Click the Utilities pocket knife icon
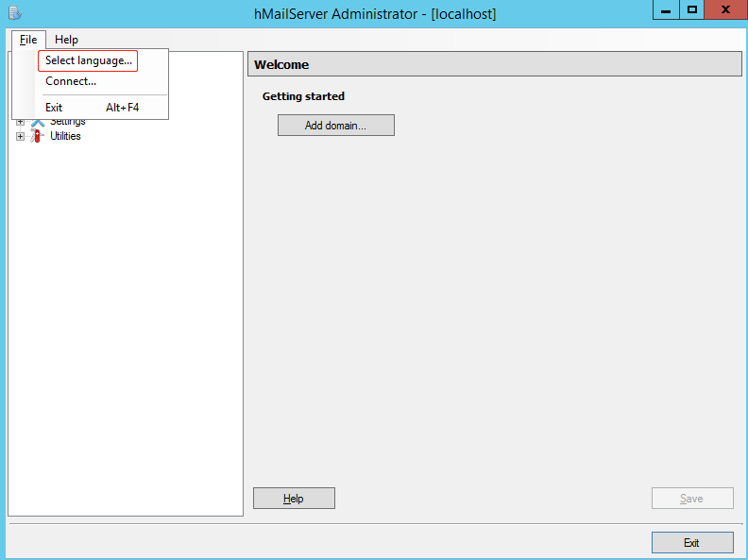The width and height of the screenshot is (748, 560). coord(37,136)
